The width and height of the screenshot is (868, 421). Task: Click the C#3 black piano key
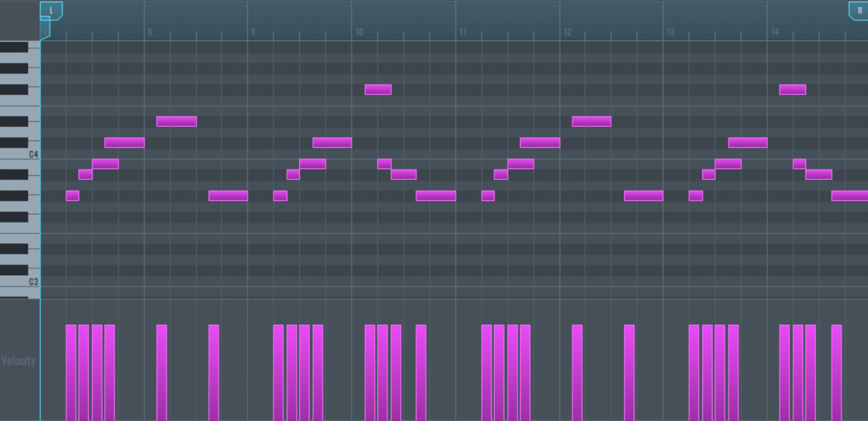point(14,270)
